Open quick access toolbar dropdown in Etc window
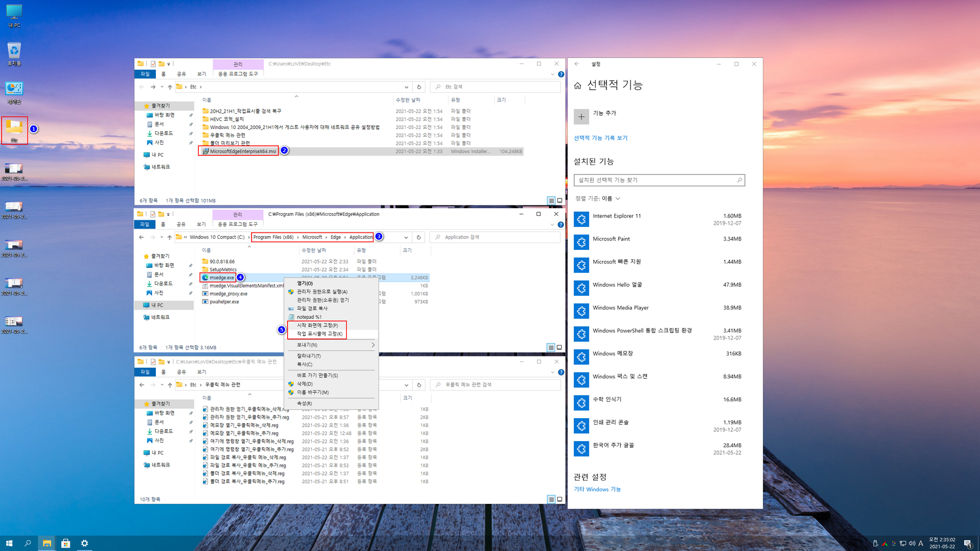The height and width of the screenshot is (551, 980). (169, 64)
